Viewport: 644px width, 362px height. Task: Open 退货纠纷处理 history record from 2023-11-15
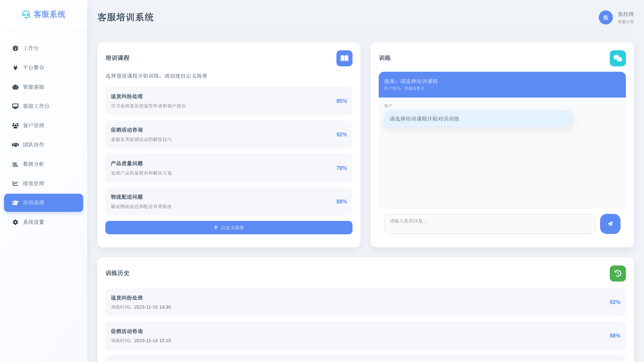365,302
